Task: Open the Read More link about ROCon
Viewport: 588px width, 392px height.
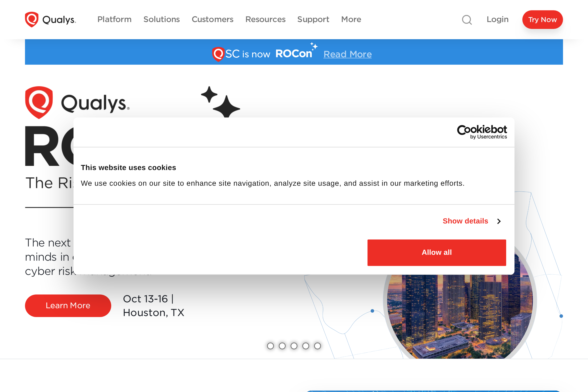Action: [347, 54]
